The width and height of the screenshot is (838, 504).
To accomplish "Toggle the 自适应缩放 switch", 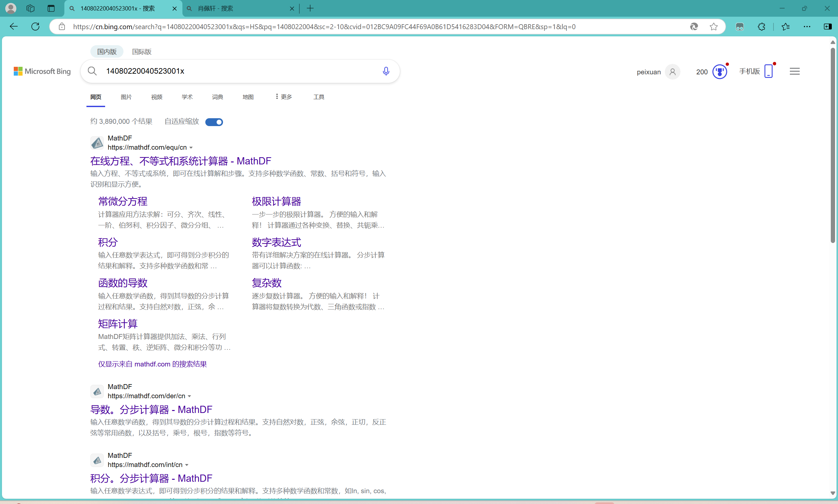I will (214, 122).
